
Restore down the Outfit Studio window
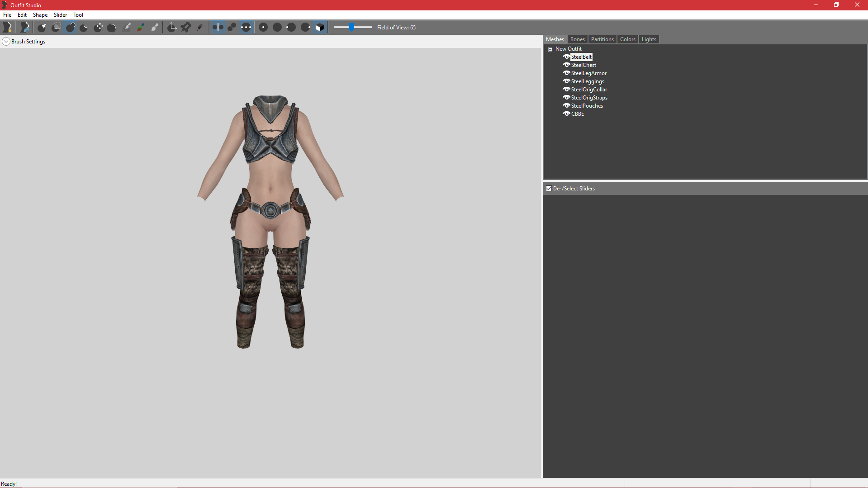point(836,5)
